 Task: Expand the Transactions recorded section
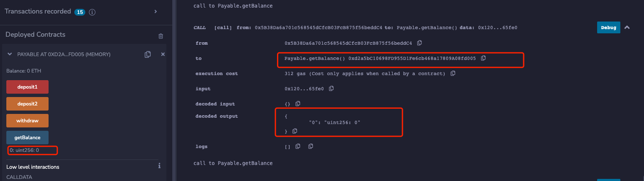pyautogui.click(x=155, y=12)
